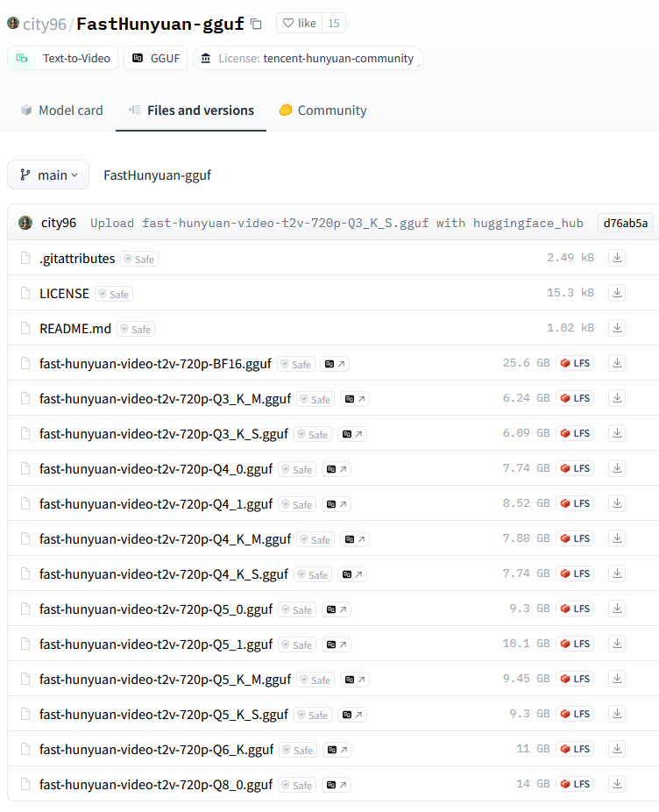Open GGUF viewer for Q4_0 file
659x812 pixels.
(336, 469)
